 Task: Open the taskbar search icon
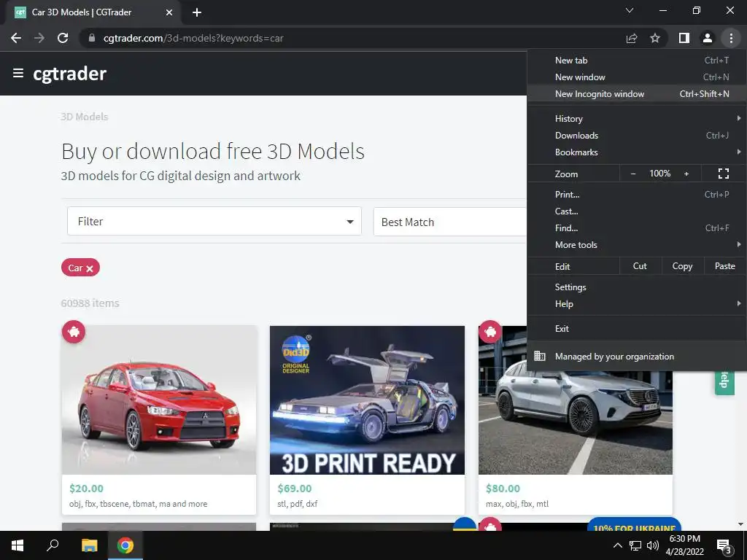pyautogui.click(x=53, y=545)
